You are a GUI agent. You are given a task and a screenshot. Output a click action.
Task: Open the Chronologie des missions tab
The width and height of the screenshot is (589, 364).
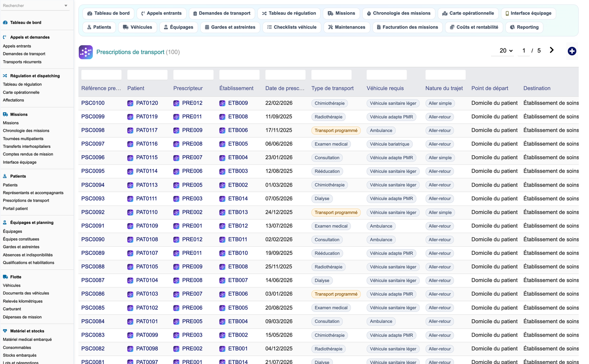(398, 13)
